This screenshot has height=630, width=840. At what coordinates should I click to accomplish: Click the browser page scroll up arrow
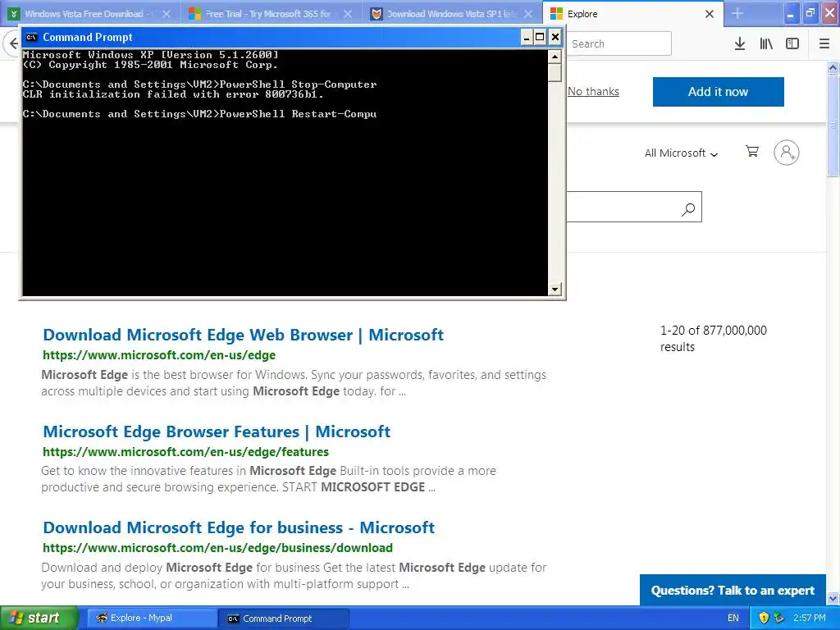(833, 67)
